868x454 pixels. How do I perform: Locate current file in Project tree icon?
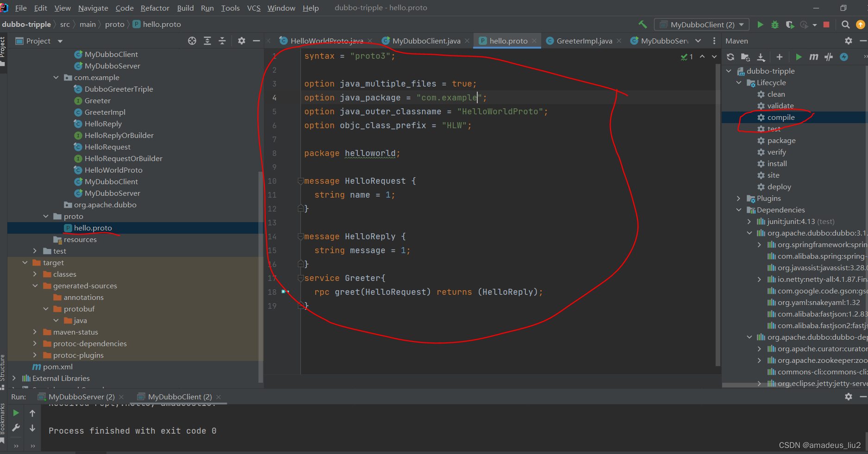point(192,41)
